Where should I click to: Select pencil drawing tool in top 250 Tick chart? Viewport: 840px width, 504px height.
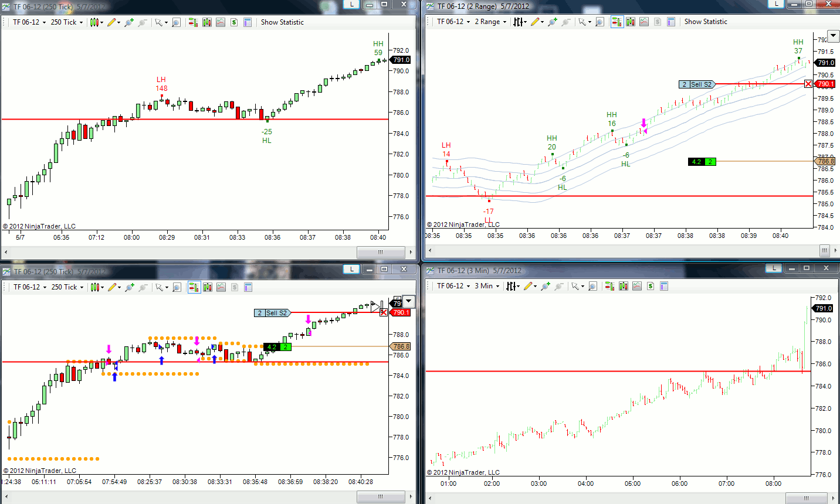click(111, 22)
